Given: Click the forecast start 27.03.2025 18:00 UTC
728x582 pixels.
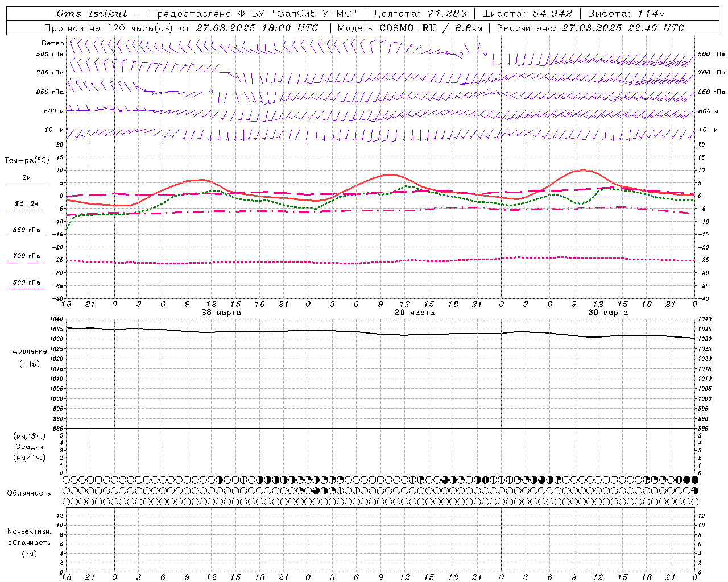Looking at the screenshot, I should 257,28.
